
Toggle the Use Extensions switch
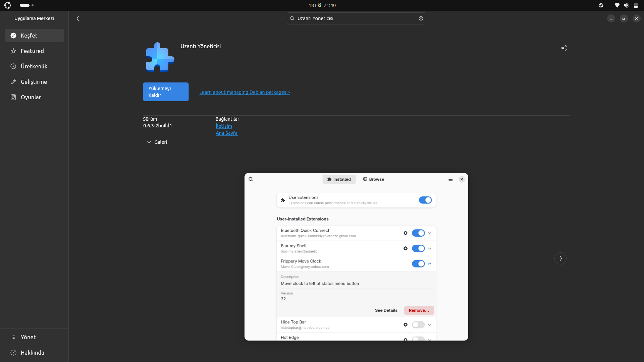coord(425,200)
